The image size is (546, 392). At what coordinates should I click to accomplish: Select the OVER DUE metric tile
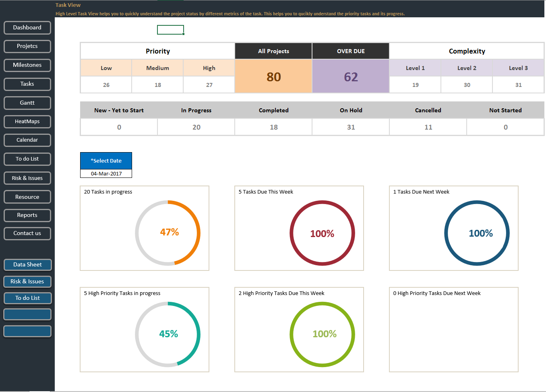(350, 76)
